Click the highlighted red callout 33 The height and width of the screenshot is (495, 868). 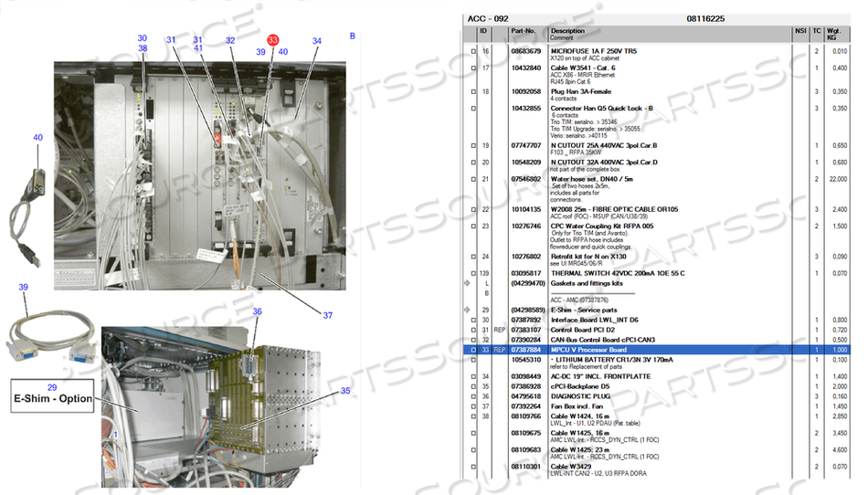pos(273,40)
